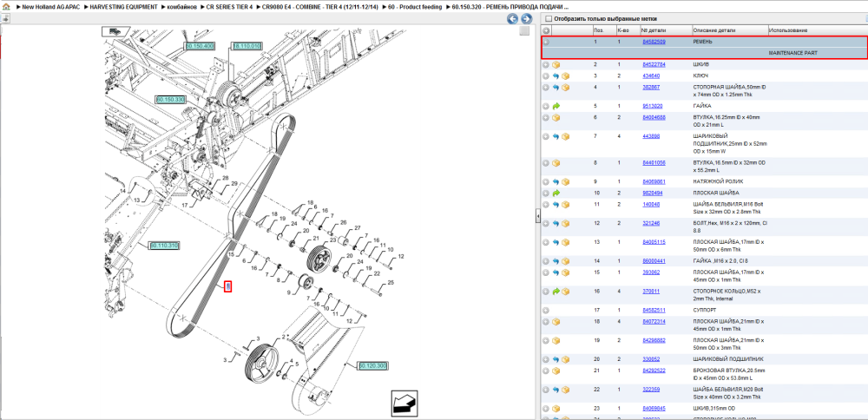Open diagram reference label 60.150.330
Image resolution: width=868 pixels, height=420 pixels.
point(170,100)
